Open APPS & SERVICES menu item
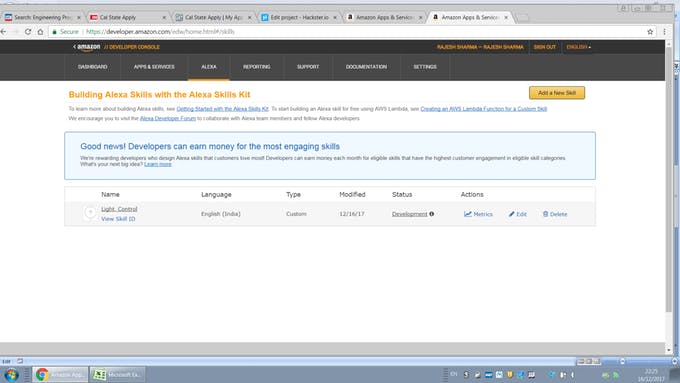The width and height of the screenshot is (680, 383). pos(154,67)
